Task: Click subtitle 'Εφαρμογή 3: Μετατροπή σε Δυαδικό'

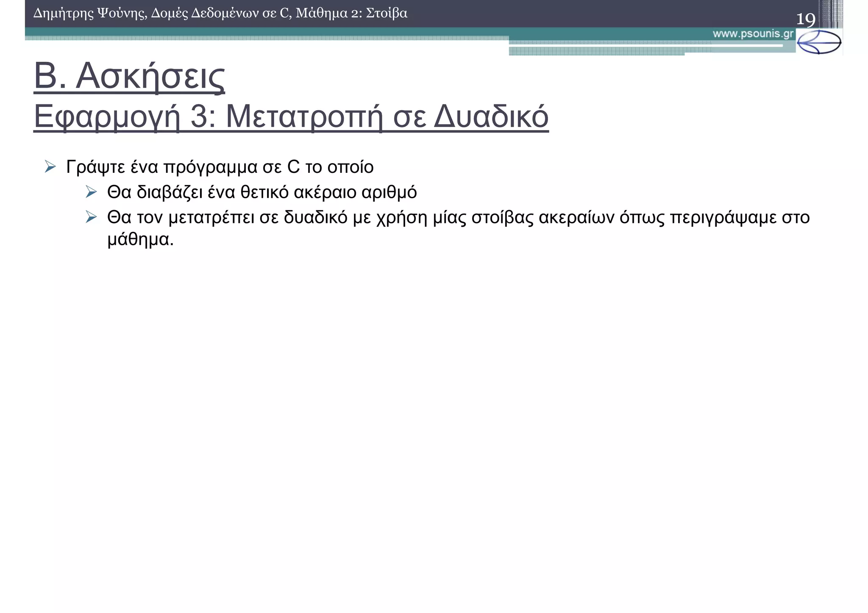Action: click(291, 116)
